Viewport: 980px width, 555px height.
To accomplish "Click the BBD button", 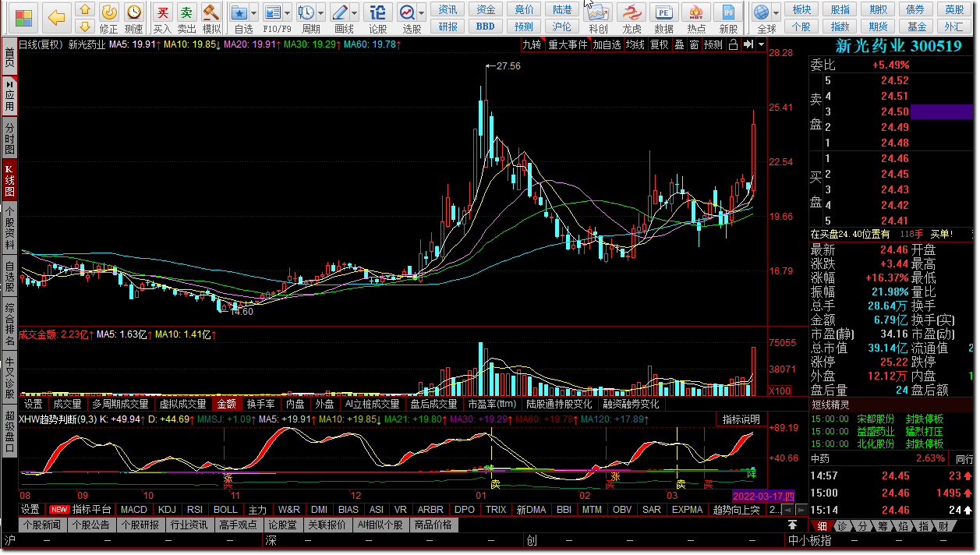I will click(x=486, y=27).
